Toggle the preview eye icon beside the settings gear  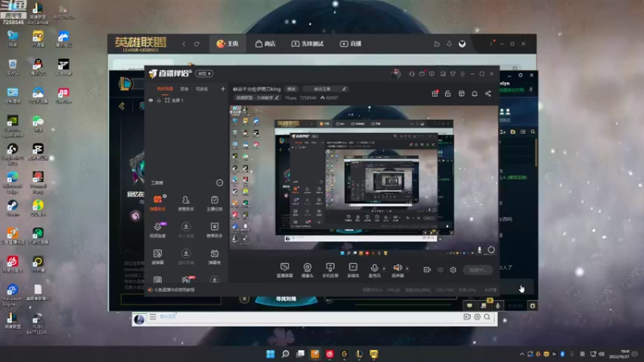click(x=440, y=269)
